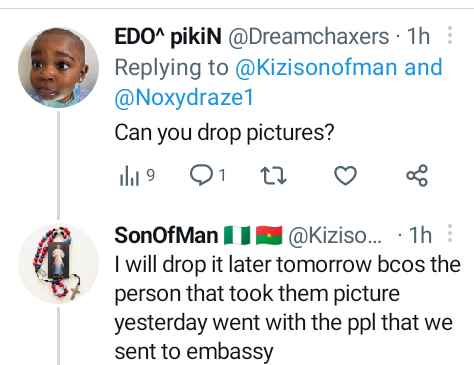Open EDO^ pikiN profile avatar
This screenshot has height=365, width=474.
(x=58, y=68)
